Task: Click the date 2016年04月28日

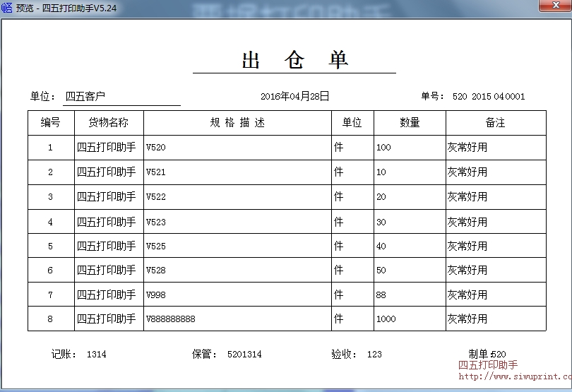Action: pos(294,96)
